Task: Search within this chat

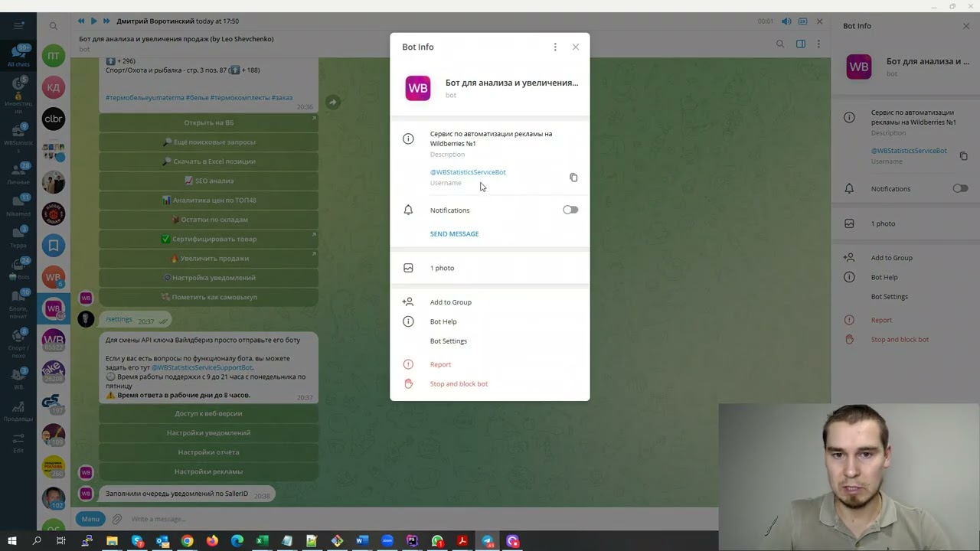Action: click(780, 44)
